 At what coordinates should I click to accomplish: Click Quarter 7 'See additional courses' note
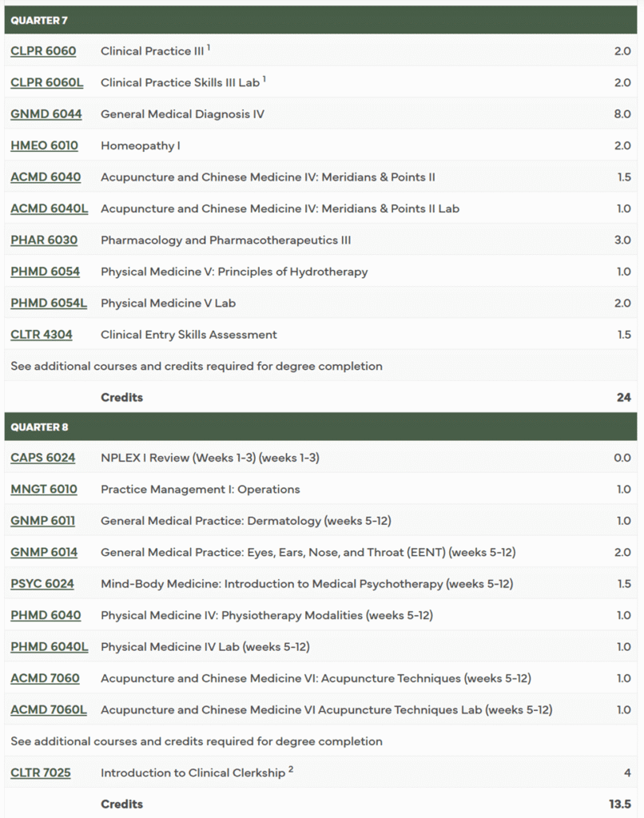tap(197, 366)
